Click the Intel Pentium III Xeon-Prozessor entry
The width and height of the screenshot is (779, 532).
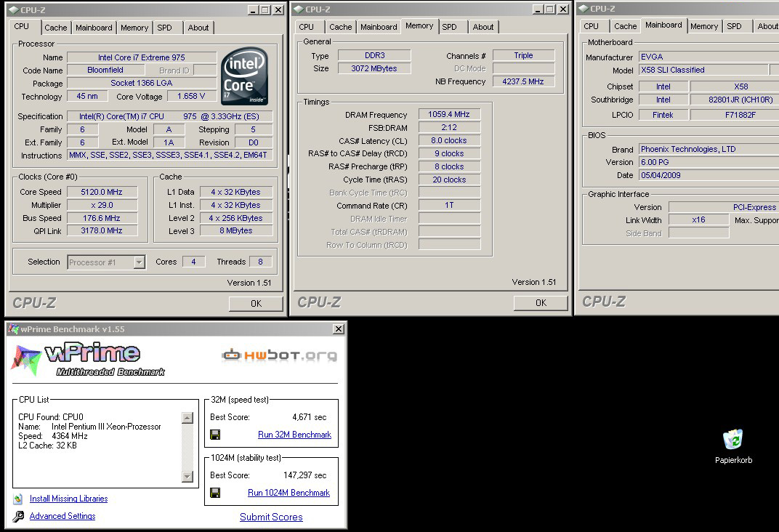point(106,427)
